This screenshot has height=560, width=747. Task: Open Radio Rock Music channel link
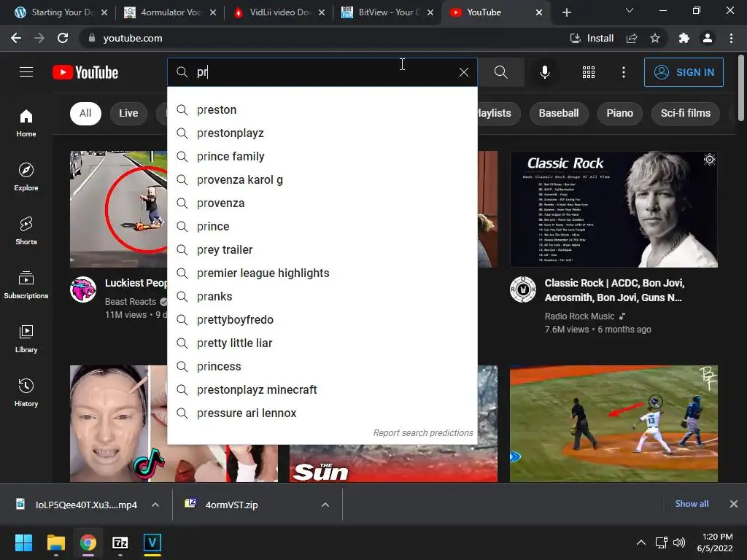tap(579, 316)
